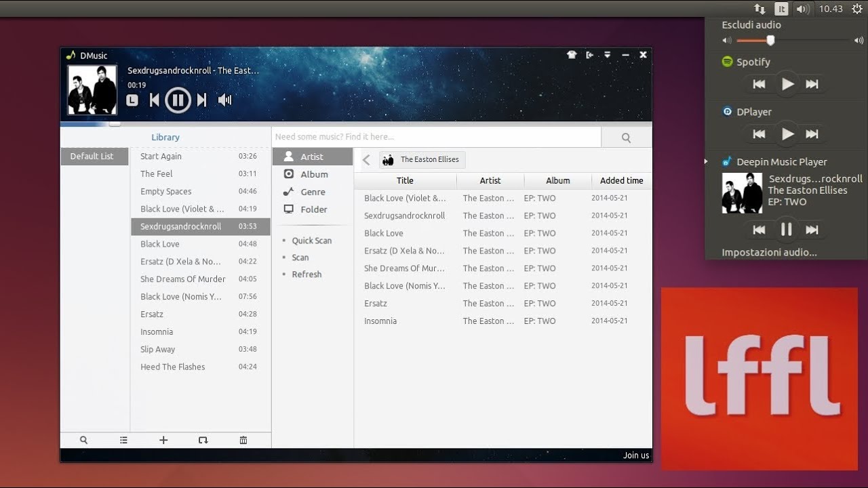868x488 pixels.
Task: Toggle lyrics 'L' button in DMusic
Action: pyautogui.click(x=132, y=100)
